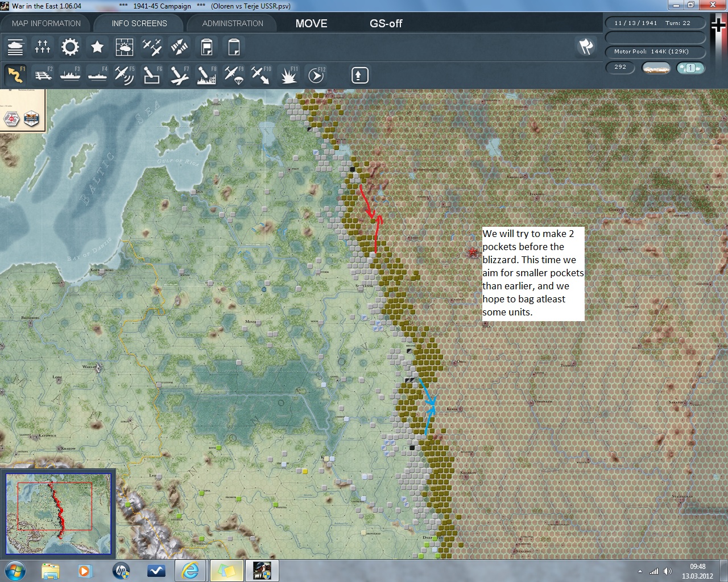Click the ground weather conditions indicator
The height and width of the screenshot is (582, 728).
pos(655,68)
